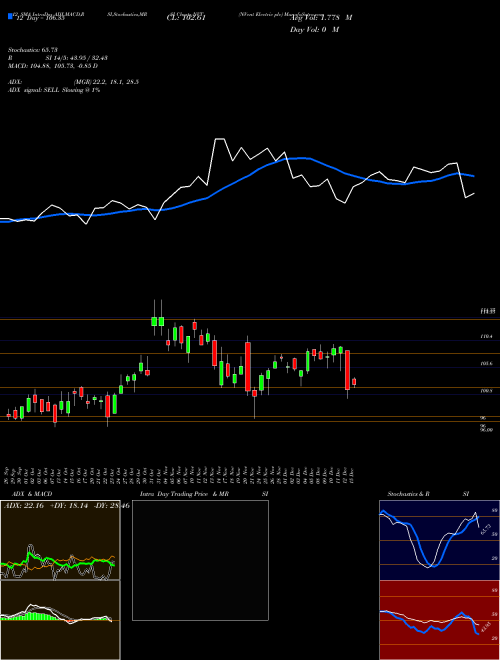This screenshot has height=660, width=500.
Task: Click the 'ADX: 22.16' value in ADX panel
Action: (24, 506)
